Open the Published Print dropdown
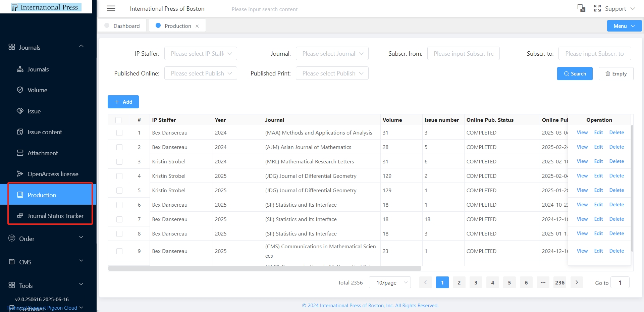 [332, 73]
